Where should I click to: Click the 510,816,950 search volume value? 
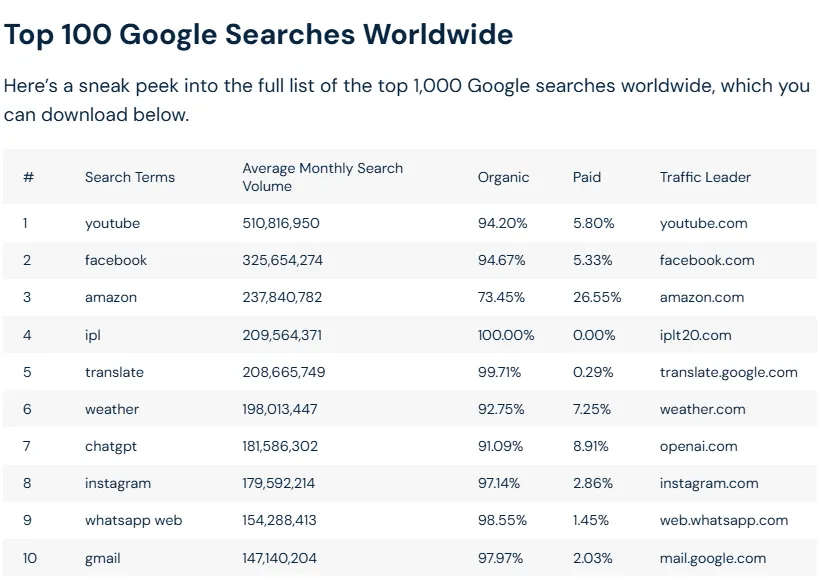coord(281,223)
